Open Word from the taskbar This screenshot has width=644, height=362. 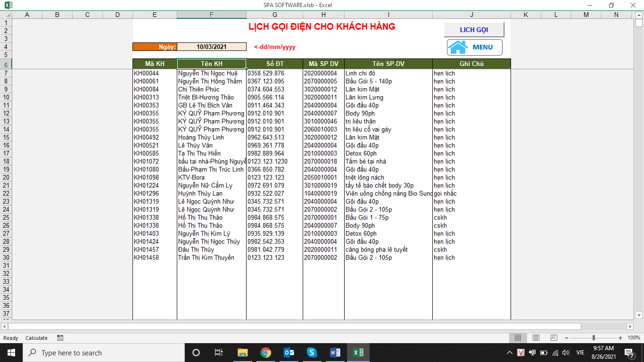(x=335, y=353)
